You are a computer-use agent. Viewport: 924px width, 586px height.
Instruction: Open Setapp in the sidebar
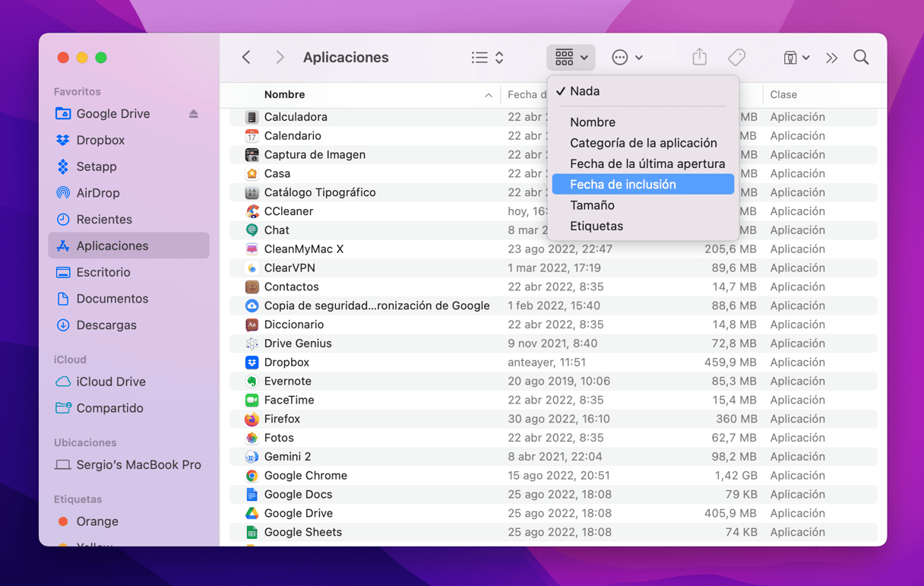(97, 166)
